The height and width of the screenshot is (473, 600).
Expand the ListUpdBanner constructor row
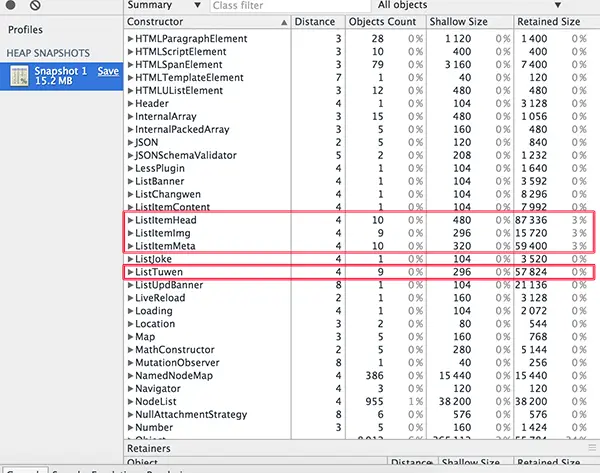point(130,285)
